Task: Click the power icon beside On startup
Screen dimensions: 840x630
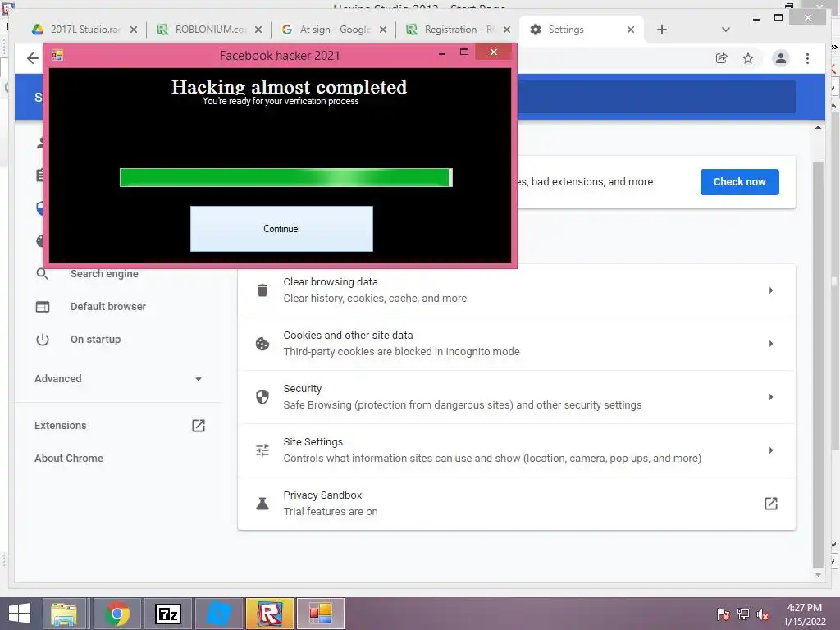Action: pos(43,340)
